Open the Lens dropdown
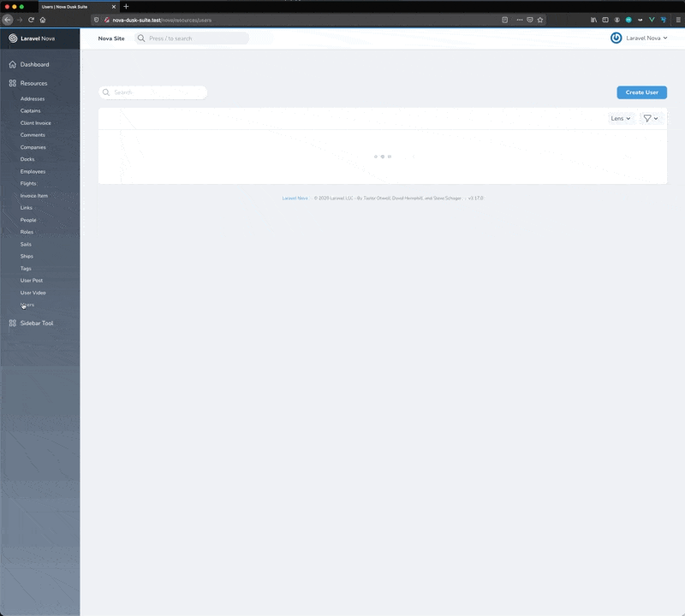The image size is (685, 616). point(621,118)
